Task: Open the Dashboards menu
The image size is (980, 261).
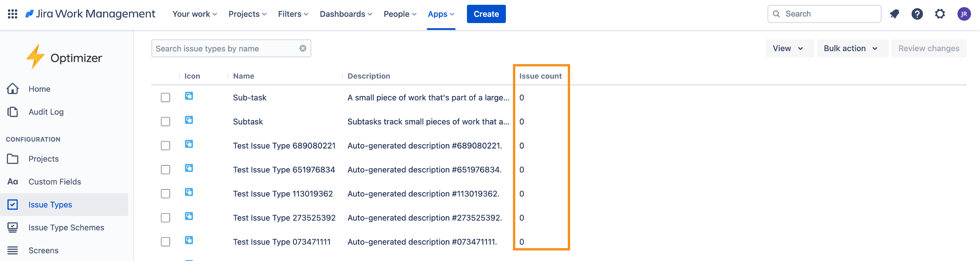Action: click(x=346, y=14)
